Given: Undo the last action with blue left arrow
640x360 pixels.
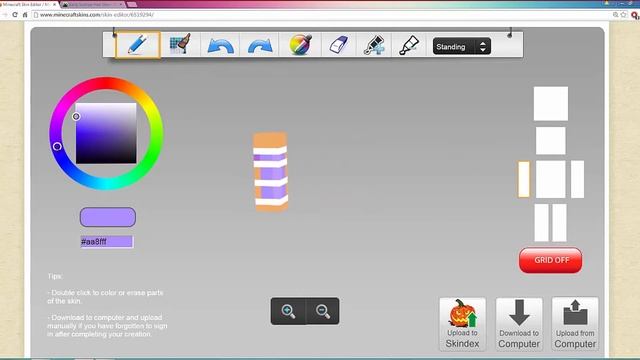Looking at the screenshot, I should point(220,45).
